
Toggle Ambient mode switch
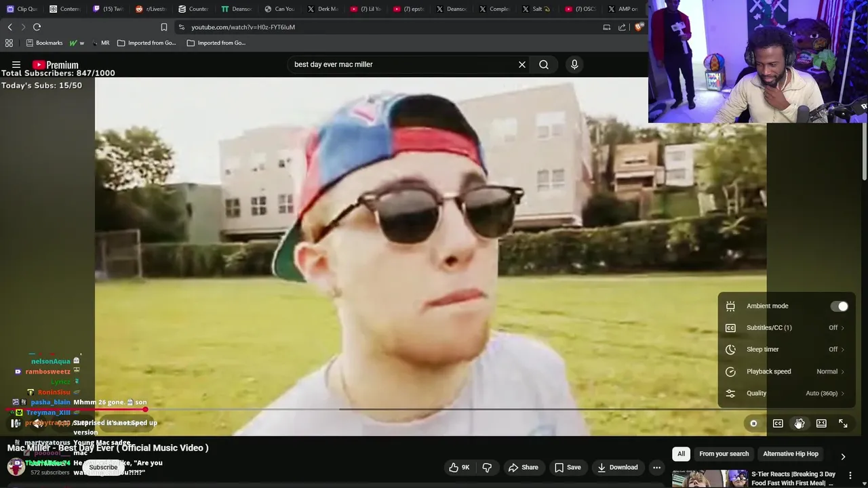click(x=839, y=306)
